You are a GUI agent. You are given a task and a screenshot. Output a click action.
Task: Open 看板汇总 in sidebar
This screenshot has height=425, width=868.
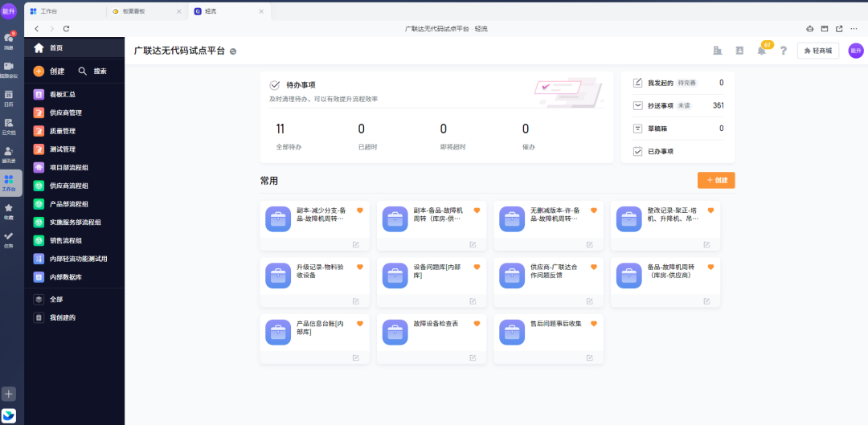click(74, 95)
